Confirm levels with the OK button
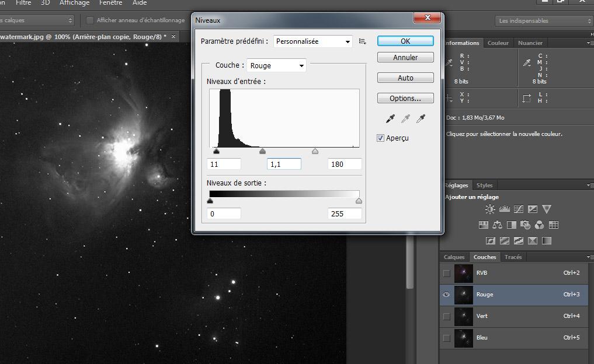This screenshot has width=594, height=364. 405,41
